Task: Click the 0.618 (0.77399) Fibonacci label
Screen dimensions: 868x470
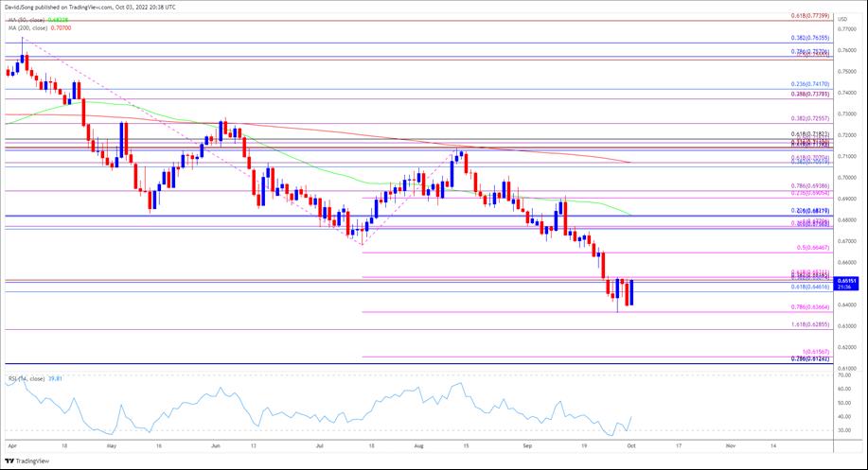Action: 810,17
